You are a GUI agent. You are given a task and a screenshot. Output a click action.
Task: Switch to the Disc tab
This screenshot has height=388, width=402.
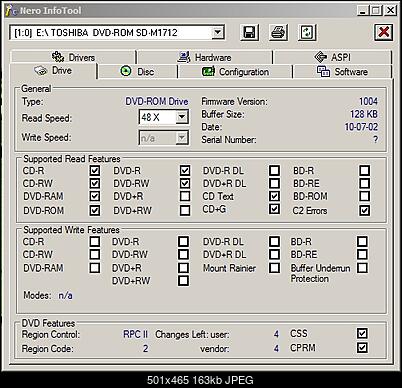137,71
